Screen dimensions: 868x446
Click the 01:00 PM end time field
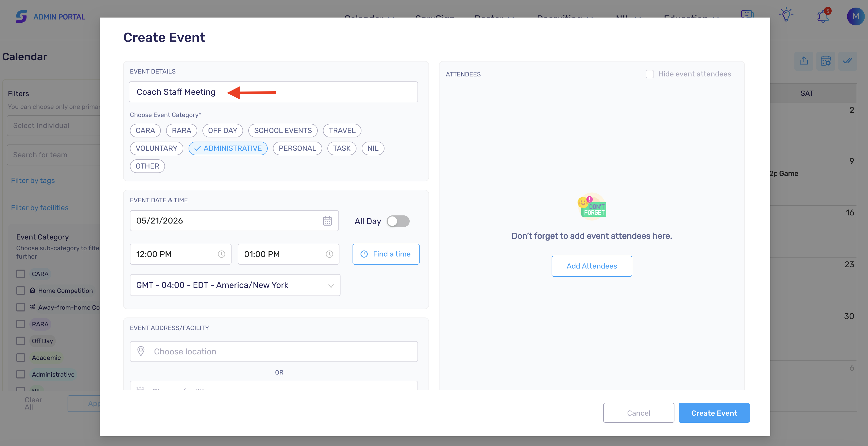tap(288, 254)
